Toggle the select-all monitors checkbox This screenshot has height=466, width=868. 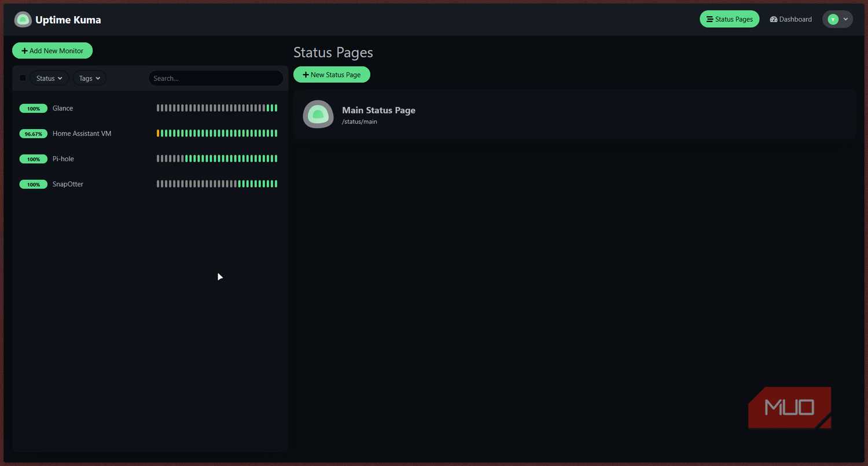[23, 78]
